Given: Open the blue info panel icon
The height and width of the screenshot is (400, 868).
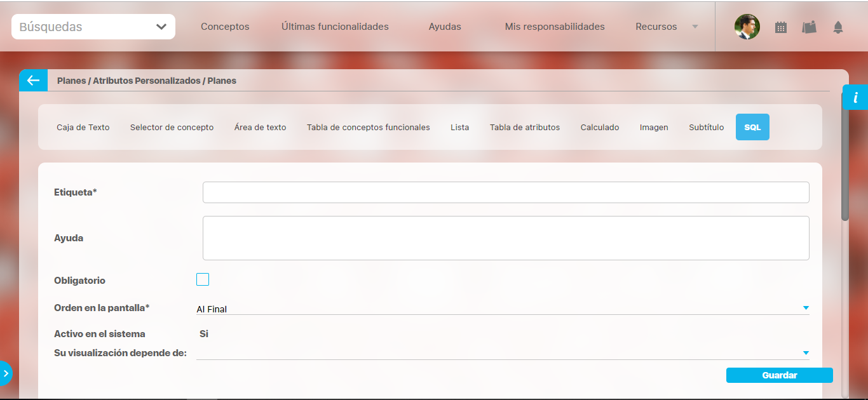Looking at the screenshot, I should pos(855,98).
